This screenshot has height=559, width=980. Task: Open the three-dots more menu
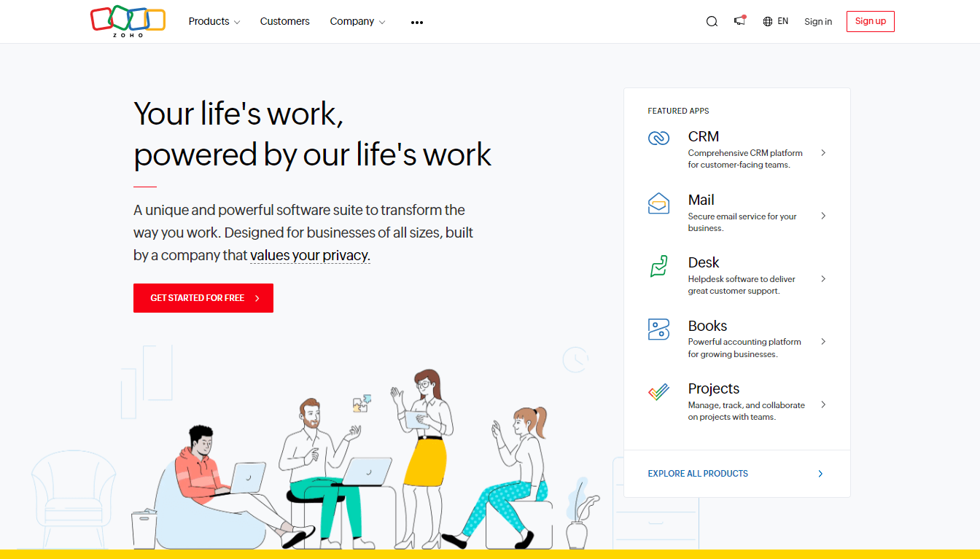click(x=417, y=23)
